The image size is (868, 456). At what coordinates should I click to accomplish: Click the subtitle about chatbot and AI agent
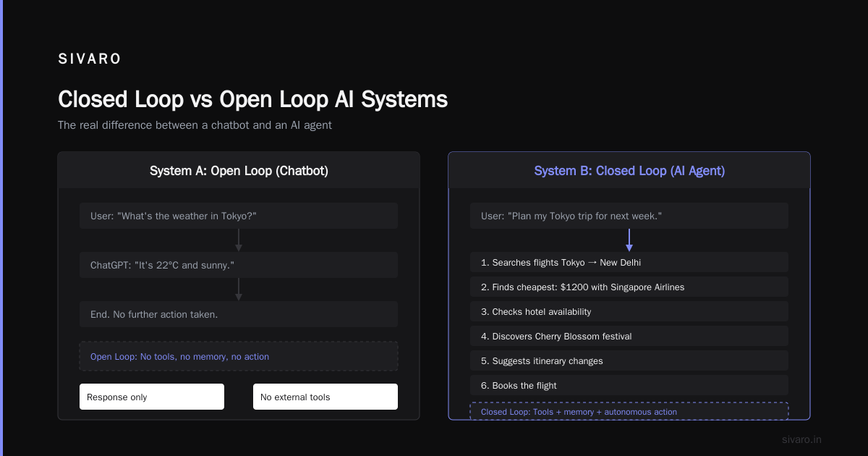click(195, 125)
